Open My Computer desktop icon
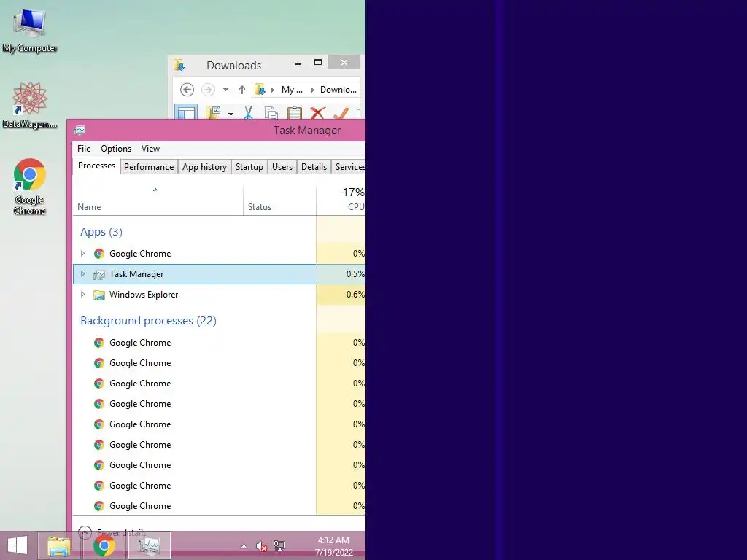Viewport: 747px width, 560px height. (29, 31)
